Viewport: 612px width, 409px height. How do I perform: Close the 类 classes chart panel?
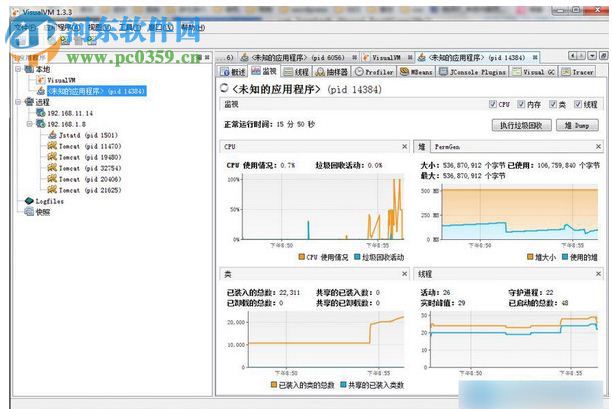(x=405, y=274)
